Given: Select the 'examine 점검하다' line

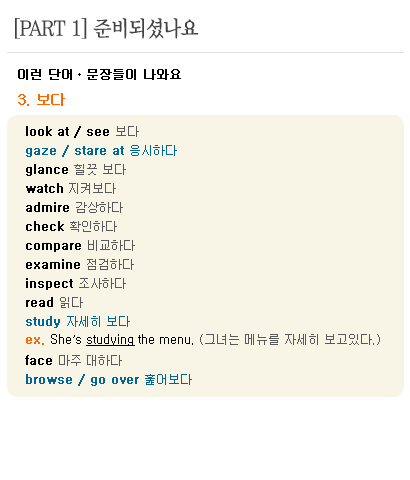Looking at the screenshot, I should (x=80, y=265).
